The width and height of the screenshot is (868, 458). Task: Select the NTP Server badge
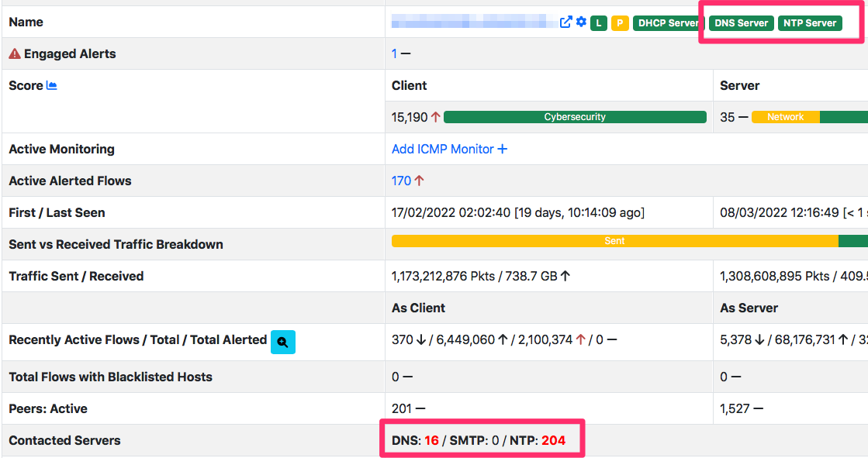[810, 22]
